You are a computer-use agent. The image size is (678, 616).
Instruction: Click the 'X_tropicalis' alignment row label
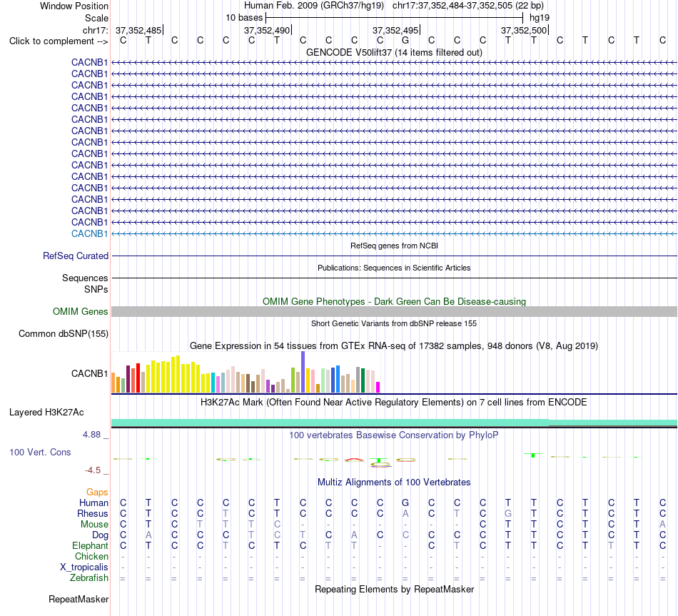pos(84,567)
